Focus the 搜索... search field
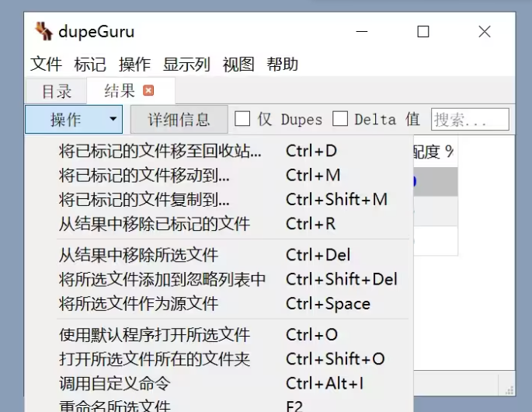Image resolution: width=532 pixels, height=412 pixels. click(x=470, y=119)
